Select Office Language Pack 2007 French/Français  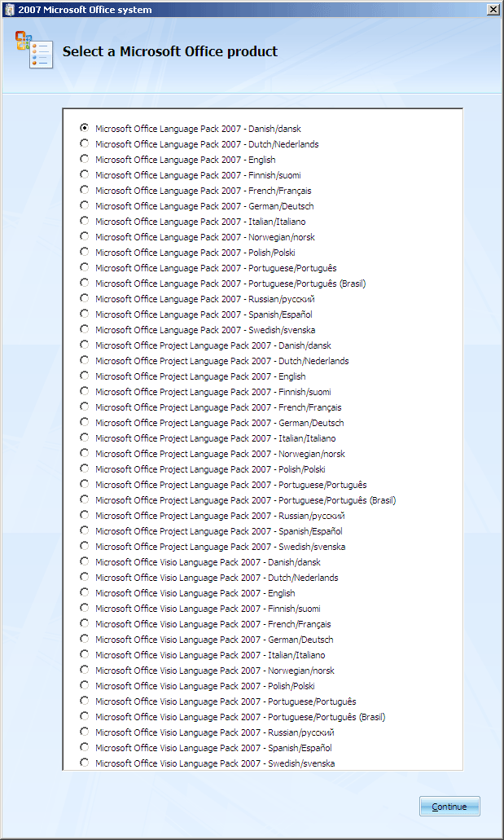point(84,190)
